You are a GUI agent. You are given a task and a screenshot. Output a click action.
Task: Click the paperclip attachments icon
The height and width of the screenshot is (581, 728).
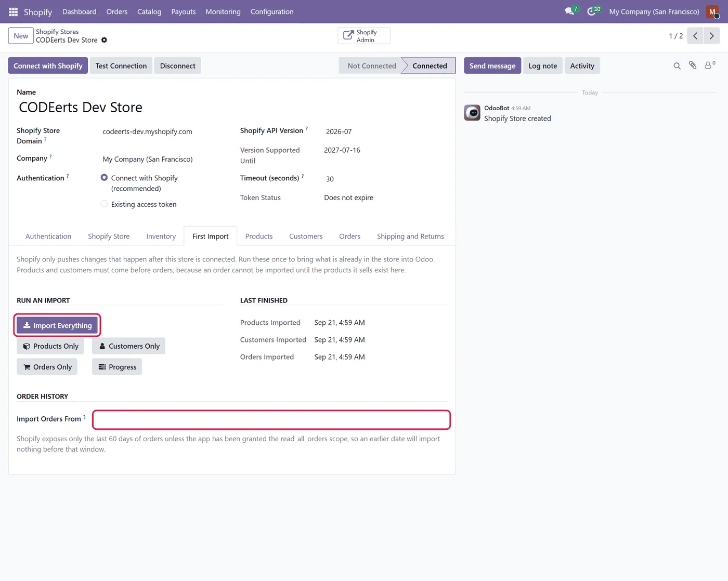point(693,65)
